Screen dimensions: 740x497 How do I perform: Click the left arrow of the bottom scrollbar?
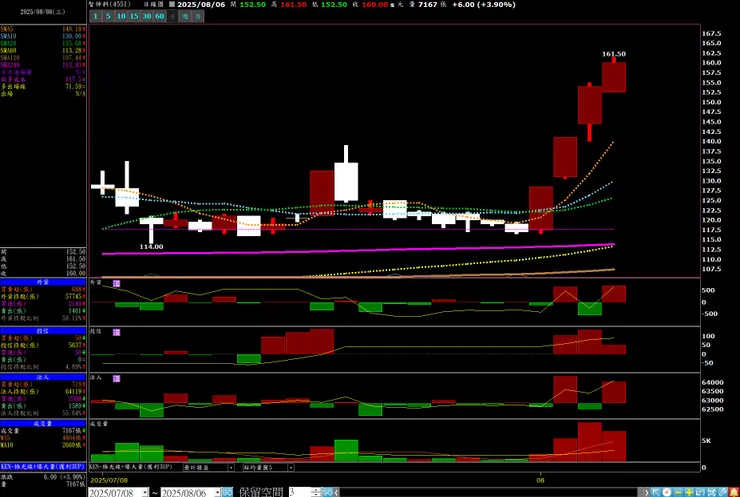click(336, 492)
